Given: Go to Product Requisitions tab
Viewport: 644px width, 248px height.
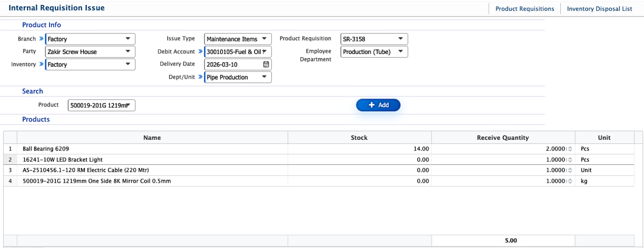Looking at the screenshot, I should pyautogui.click(x=525, y=8).
